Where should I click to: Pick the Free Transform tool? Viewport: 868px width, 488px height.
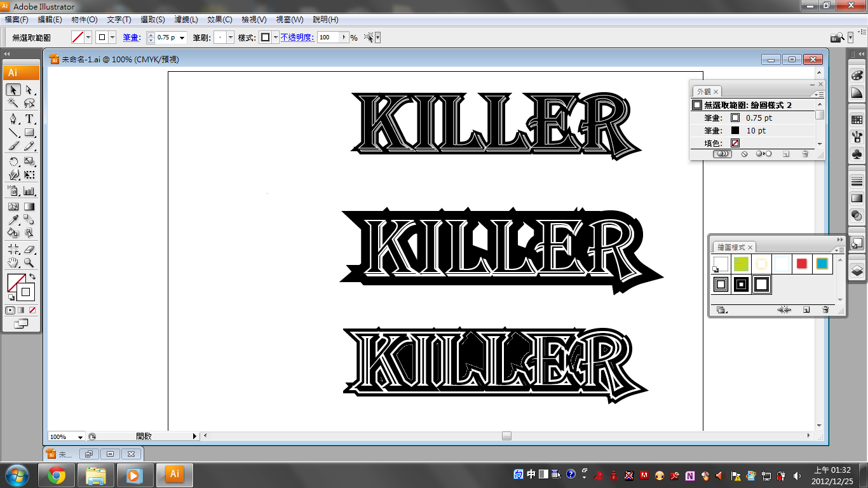tap(29, 175)
